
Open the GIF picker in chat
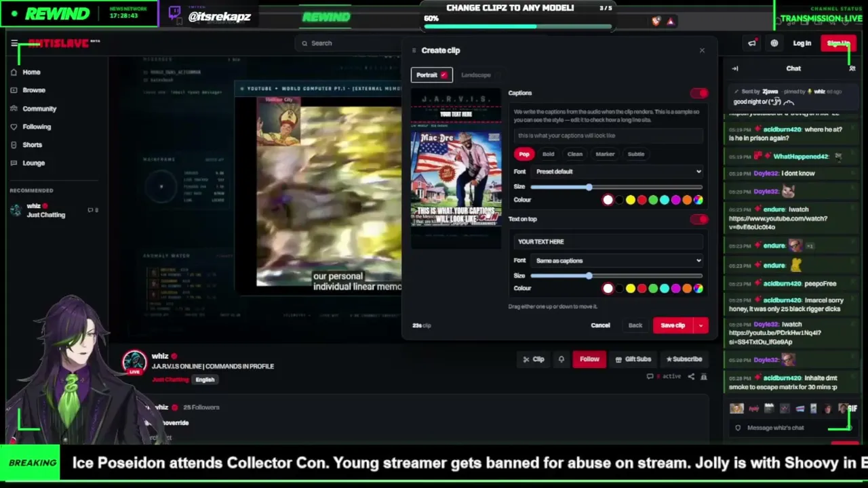coord(852,408)
